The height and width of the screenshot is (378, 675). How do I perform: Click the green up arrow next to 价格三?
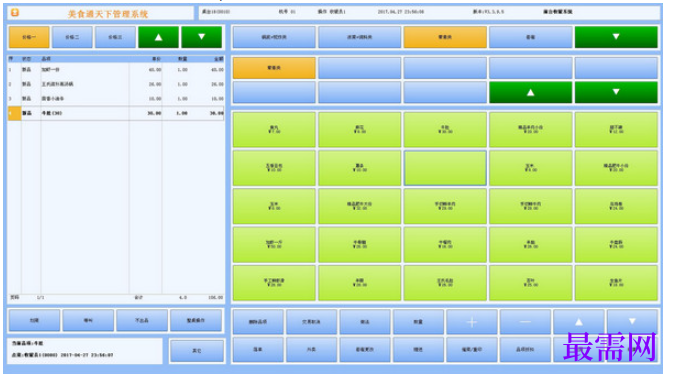pos(158,37)
